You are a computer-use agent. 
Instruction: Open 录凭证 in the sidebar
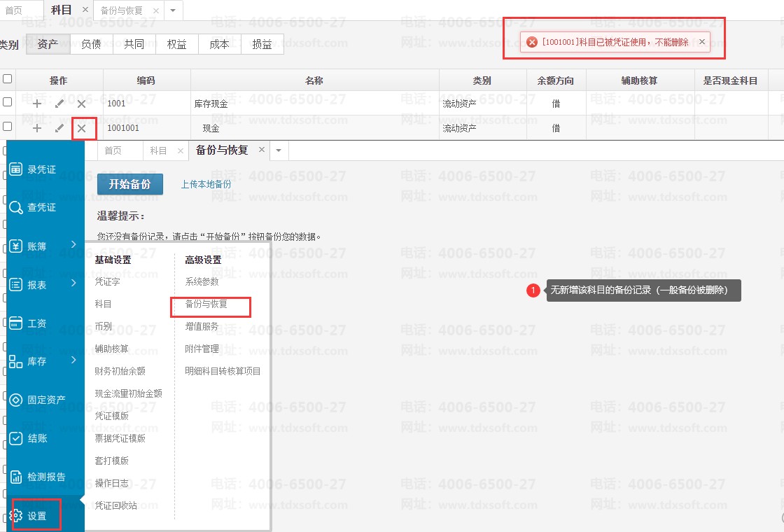(41, 169)
